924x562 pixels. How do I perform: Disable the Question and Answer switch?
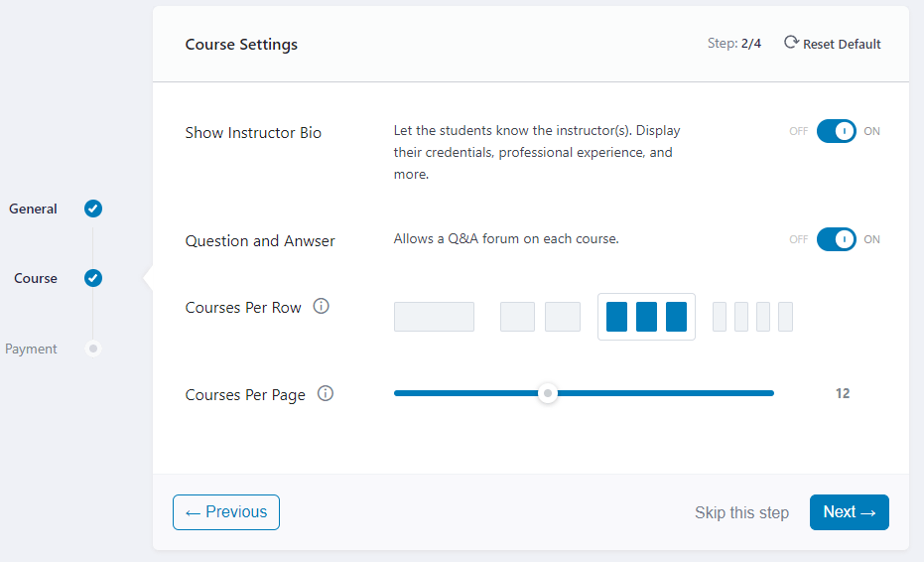(837, 239)
